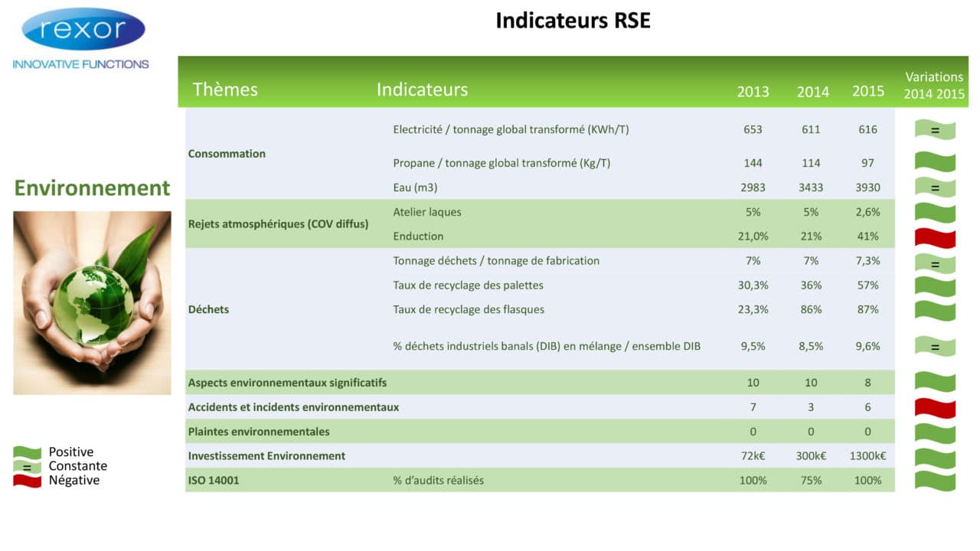
Task: Click the % d'audits réalisés indicator
Action: [x=438, y=481]
